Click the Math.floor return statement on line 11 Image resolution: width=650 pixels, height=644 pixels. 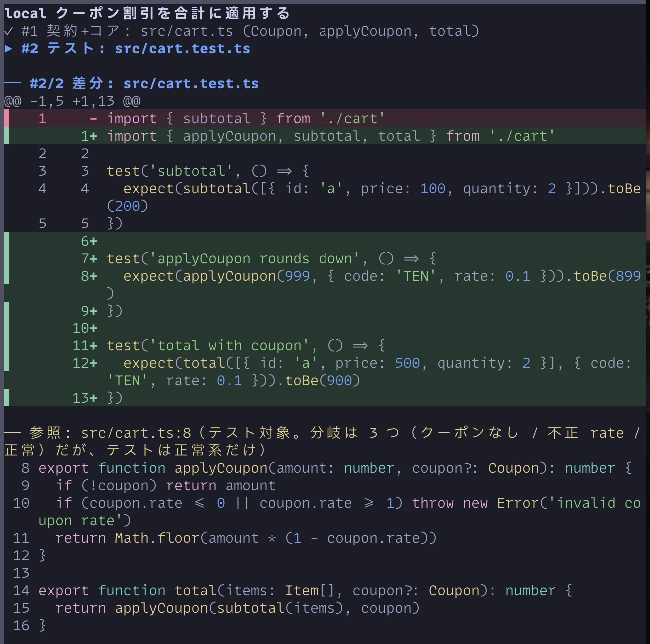pos(247,538)
